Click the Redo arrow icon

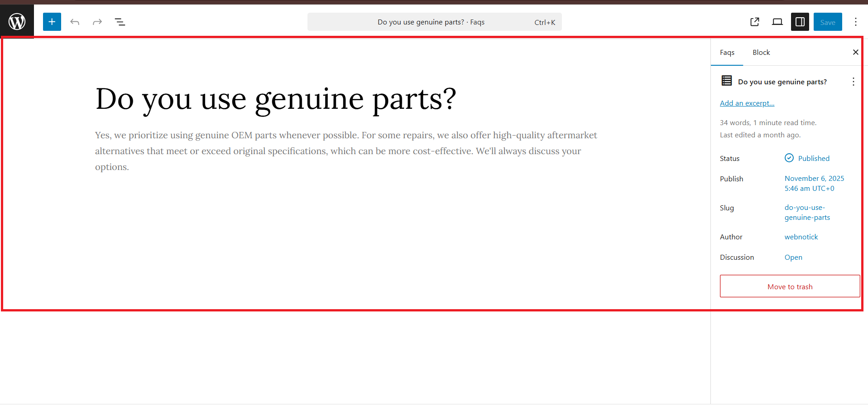click(97, 22)
